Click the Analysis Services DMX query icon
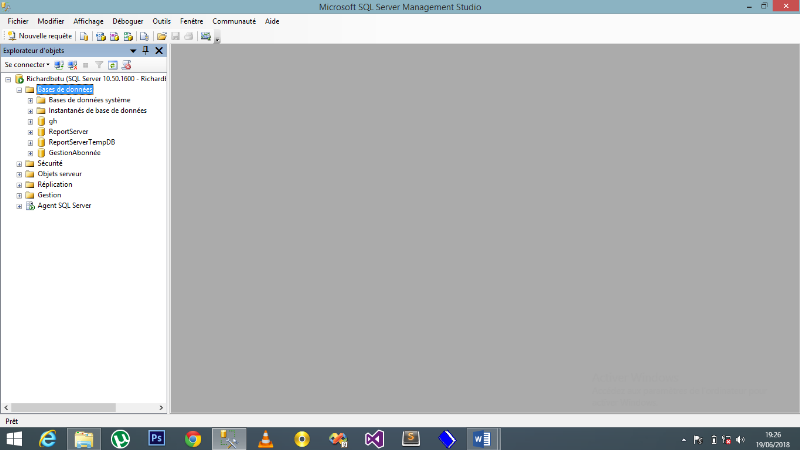 pyautogui.click(x=114, y=36)
